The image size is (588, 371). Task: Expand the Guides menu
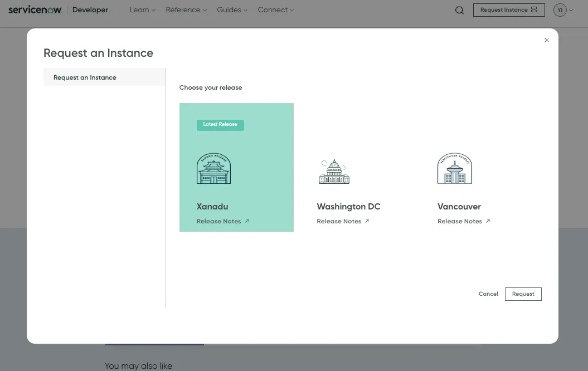(x=232, y=10)
